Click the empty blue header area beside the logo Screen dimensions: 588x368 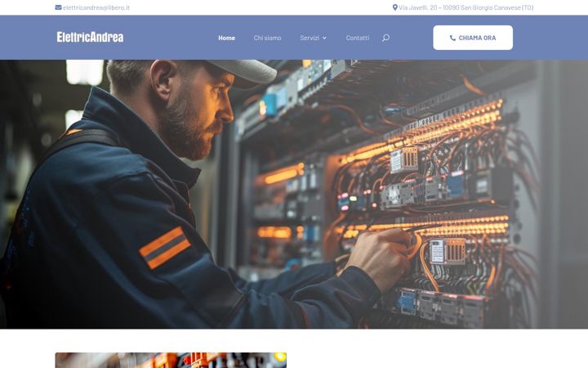169,38
